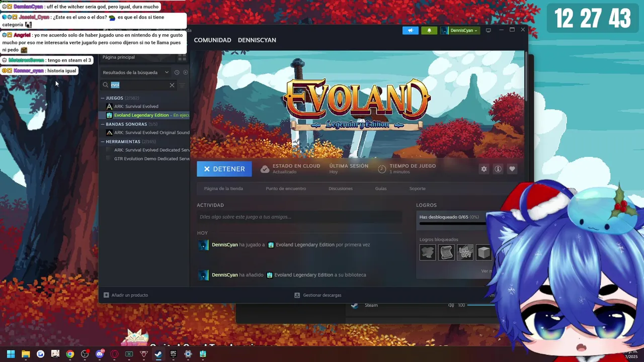644x362 pixels.
Task: Select ARK: Survival Evolved game
Action: [x=136, y=107]
